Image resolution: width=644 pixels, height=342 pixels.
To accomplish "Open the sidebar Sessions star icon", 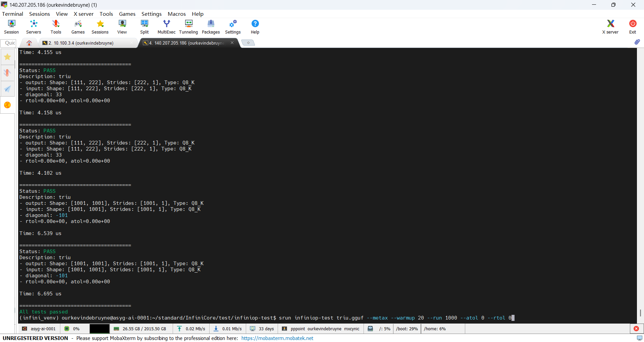I will (7, 57).
